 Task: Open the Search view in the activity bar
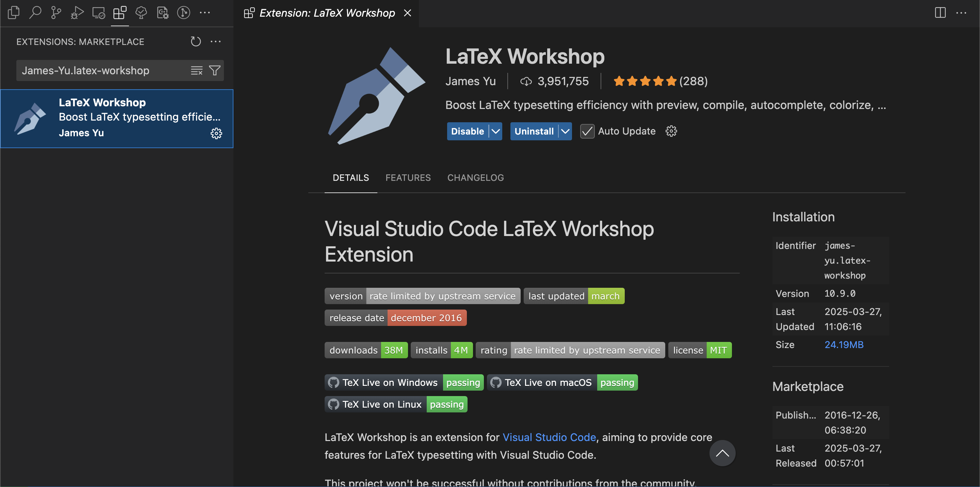[x=35, y=13]
